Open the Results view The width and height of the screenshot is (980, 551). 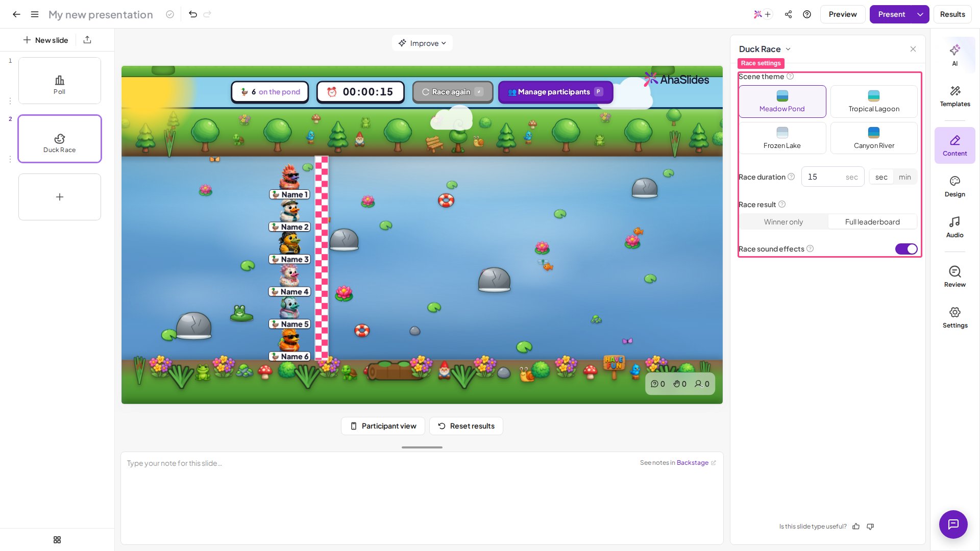coord(952,14)
